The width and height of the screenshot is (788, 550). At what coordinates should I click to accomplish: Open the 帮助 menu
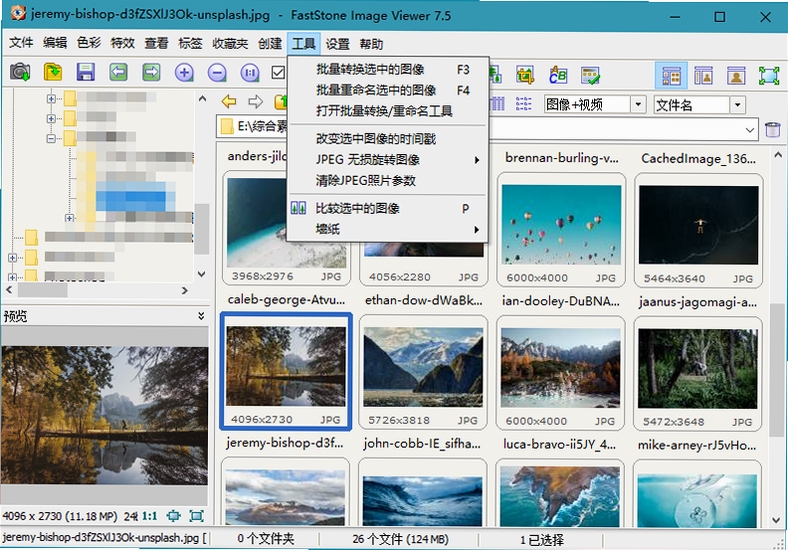pos(371,44)
